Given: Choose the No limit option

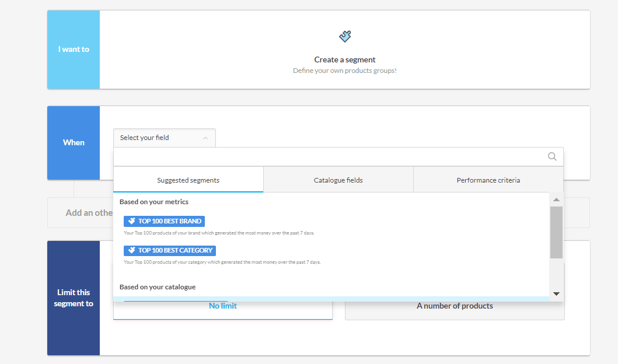Looking at the screenshot, I should (x=223, y=306).
